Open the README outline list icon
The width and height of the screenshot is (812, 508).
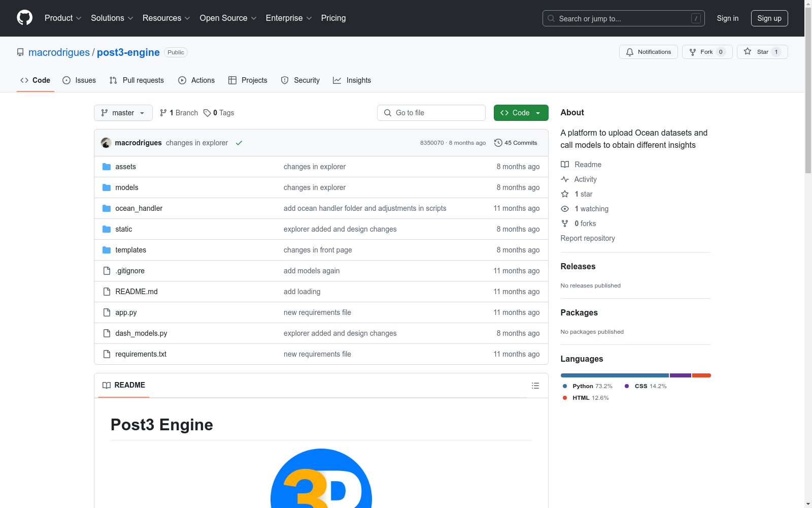pos(535,386)
